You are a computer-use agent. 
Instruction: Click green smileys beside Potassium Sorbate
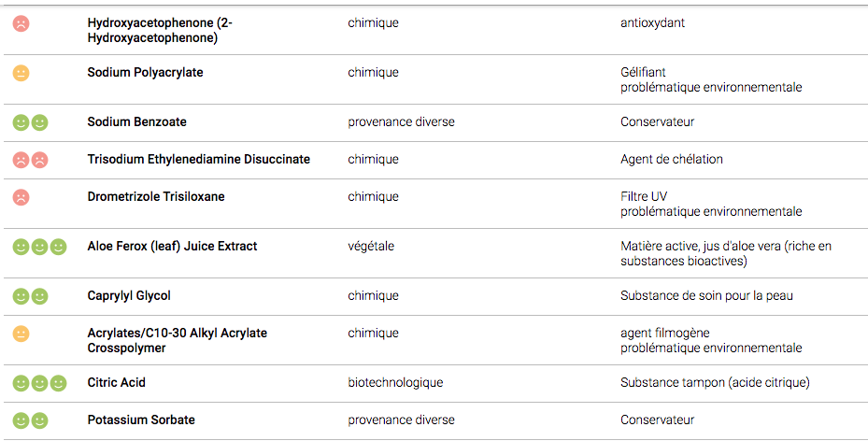30,420
